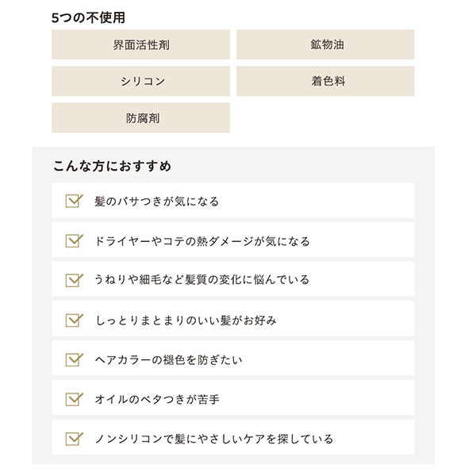Image resolution: width=476 pixels, height=476 pixels.
Task: Toggle checkbox beside 髪のパサつきが気になる
Action: [74, 201]
